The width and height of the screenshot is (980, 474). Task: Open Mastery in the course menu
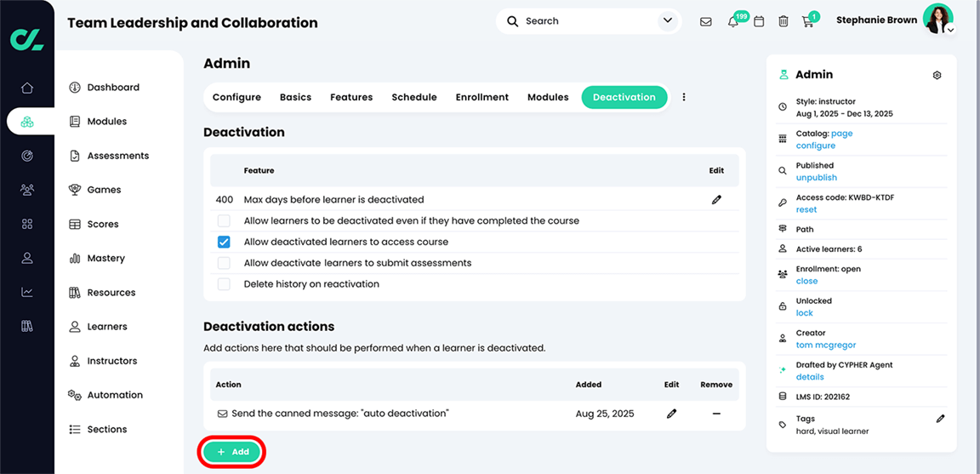(105, 258)
